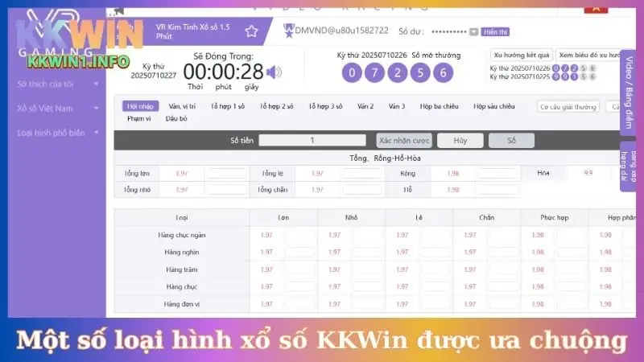
Task: Select the Phạm vi tab
Action: [138, 118]
